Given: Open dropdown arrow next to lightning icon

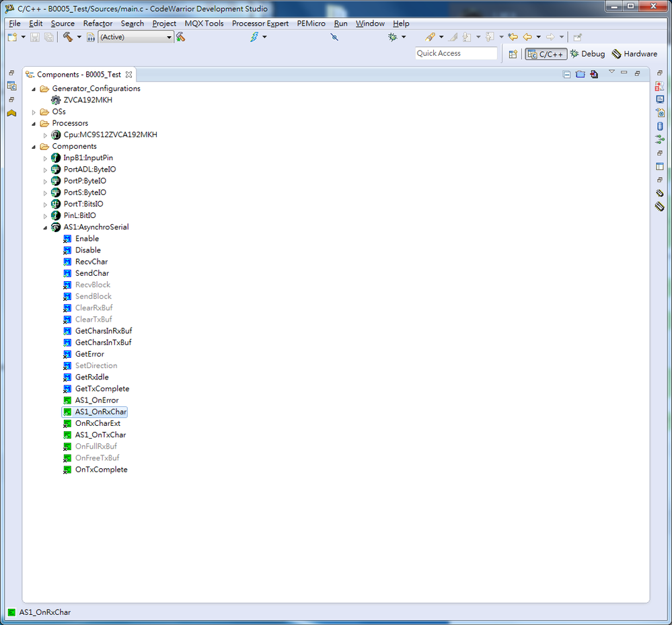Looking at the screenshot, I should point(264,37).
